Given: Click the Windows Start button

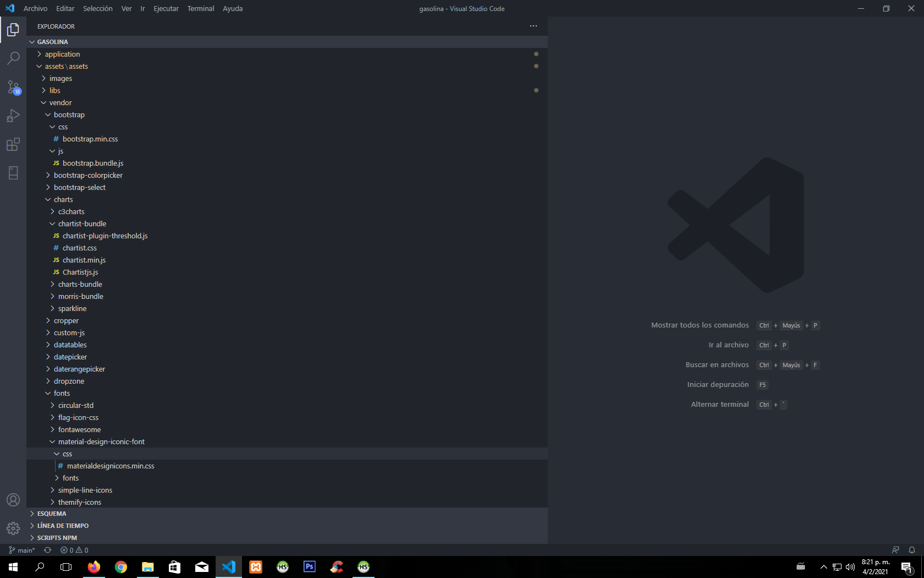Looking at the screenshot, I should tap(13, 567).
